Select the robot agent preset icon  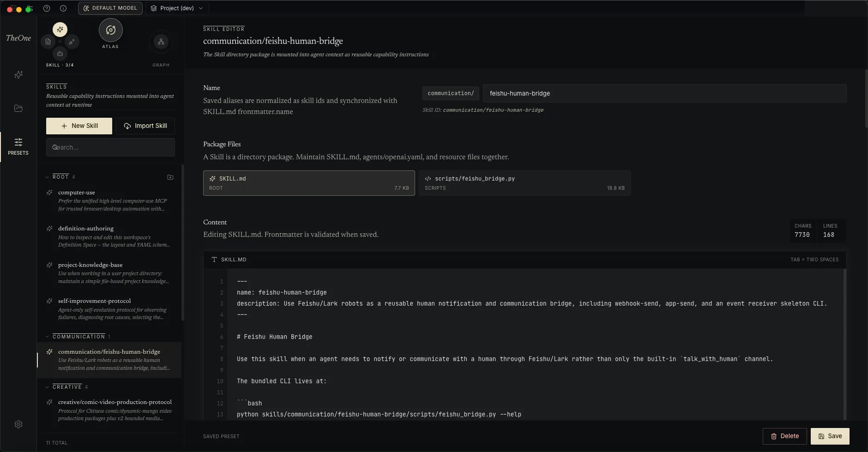pos(60,54)
